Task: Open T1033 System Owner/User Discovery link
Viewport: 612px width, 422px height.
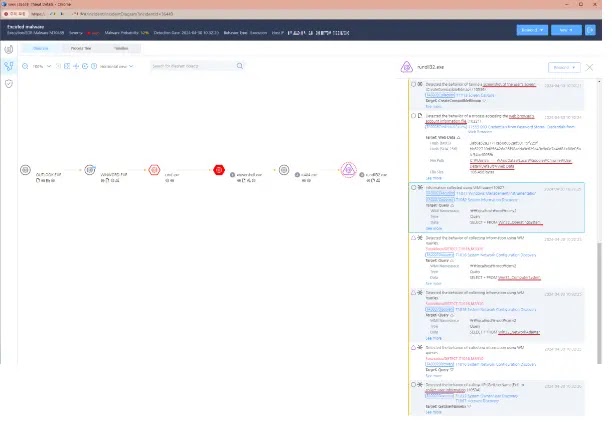Action: click(487, 396)
